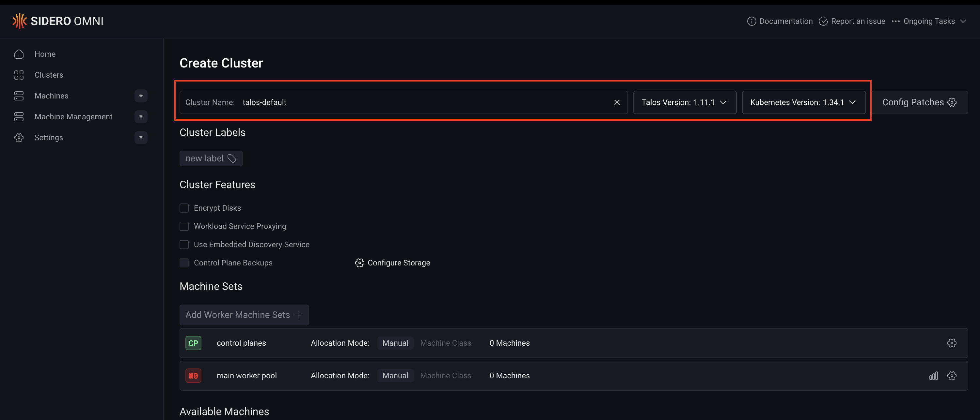Go to Home in the sidebar
This screenshot has width=980, height=420.
click(45, 54)
